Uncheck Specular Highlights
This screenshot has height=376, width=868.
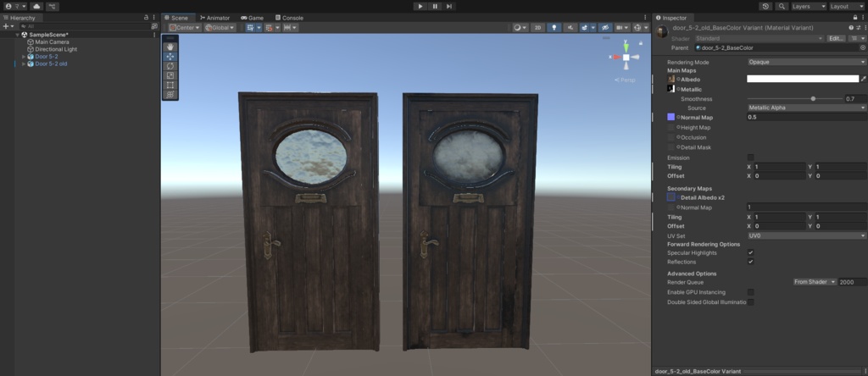pyautogui.click(x=751, y=252)
